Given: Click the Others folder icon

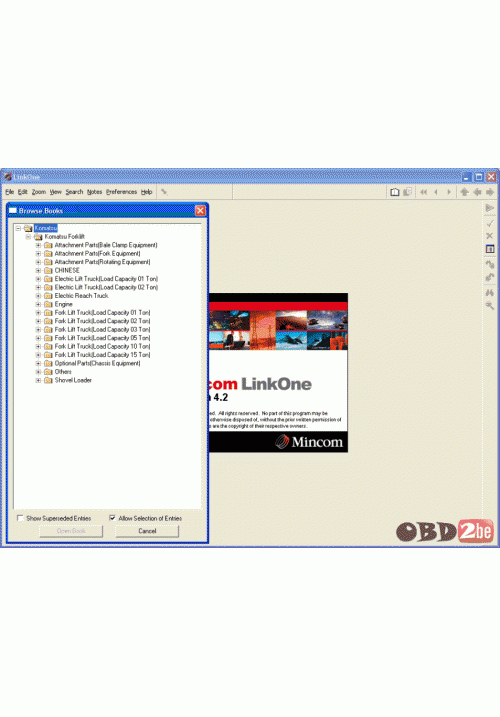Looking at the screenshot, I should point(48,372).
